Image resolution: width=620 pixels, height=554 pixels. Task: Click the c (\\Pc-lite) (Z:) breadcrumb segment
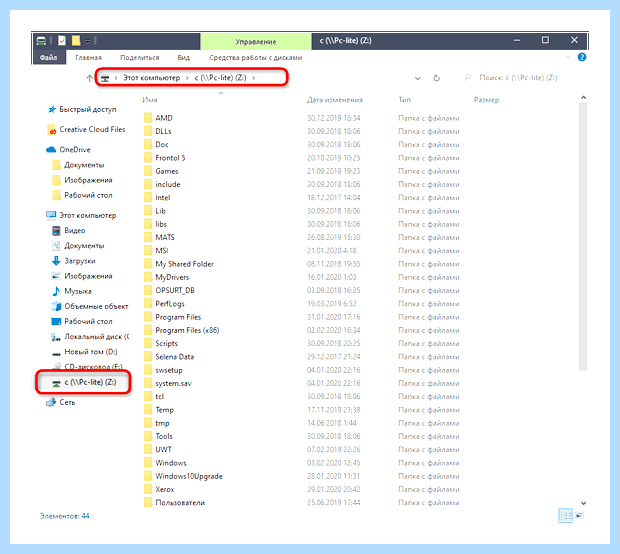tap(220, 78)
